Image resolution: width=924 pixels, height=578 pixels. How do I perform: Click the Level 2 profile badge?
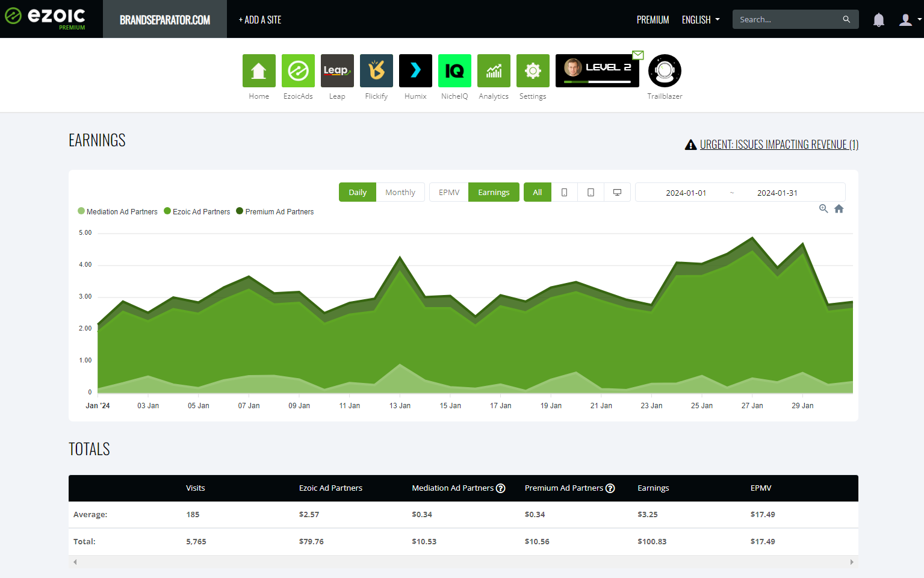click(x=597, y=70)
